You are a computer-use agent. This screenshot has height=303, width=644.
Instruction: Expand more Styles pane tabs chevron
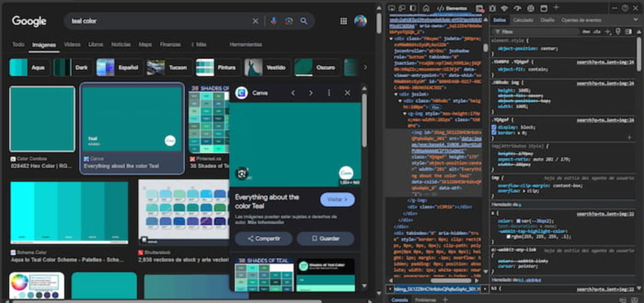pyautogui.click(x=637, y=20)
